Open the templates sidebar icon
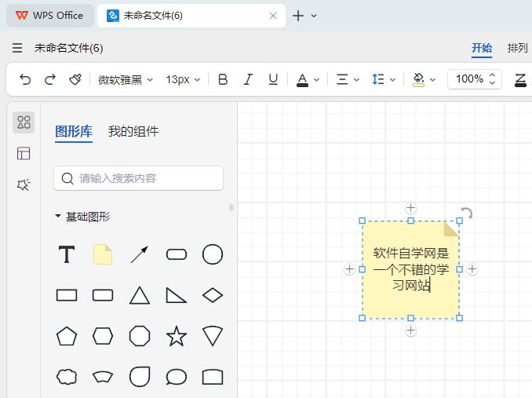This screenshot has height=398, width=532. tap(24, 153)
